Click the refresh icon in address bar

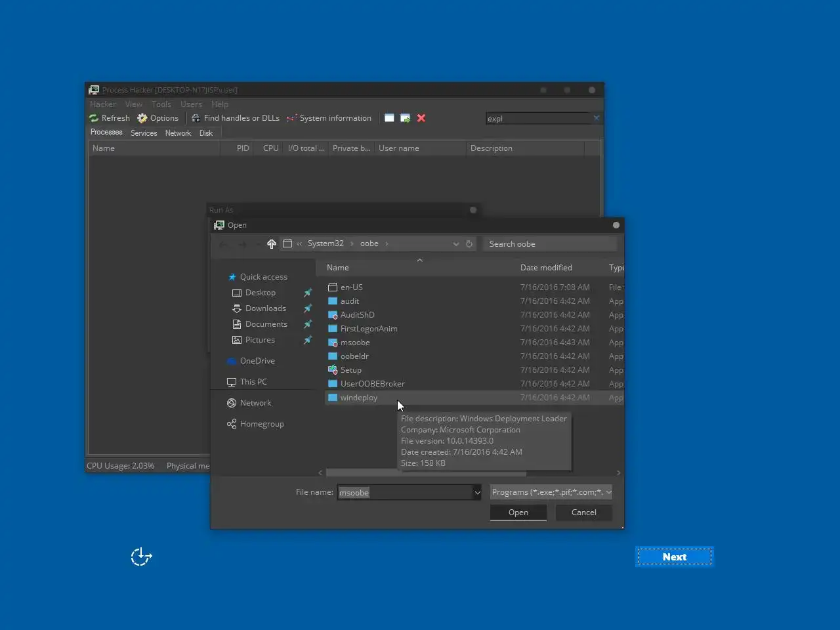[469, 243]
